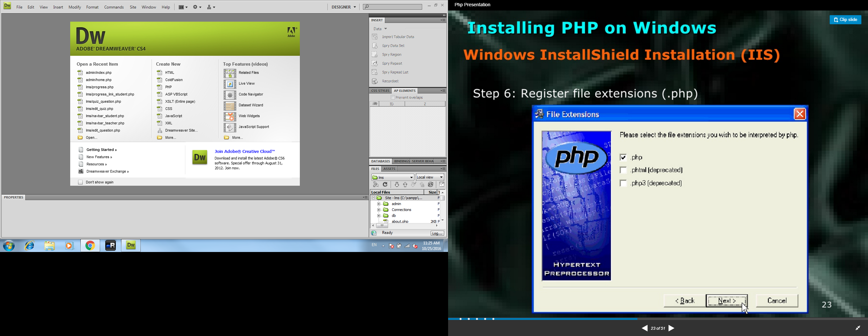Click the Windows Start button
The width and height of the screenshot is (868, 336).
[x=9, y=246]
